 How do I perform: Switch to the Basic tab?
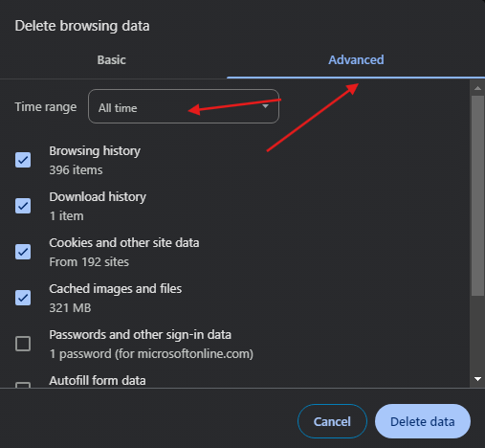coord(112,60)
